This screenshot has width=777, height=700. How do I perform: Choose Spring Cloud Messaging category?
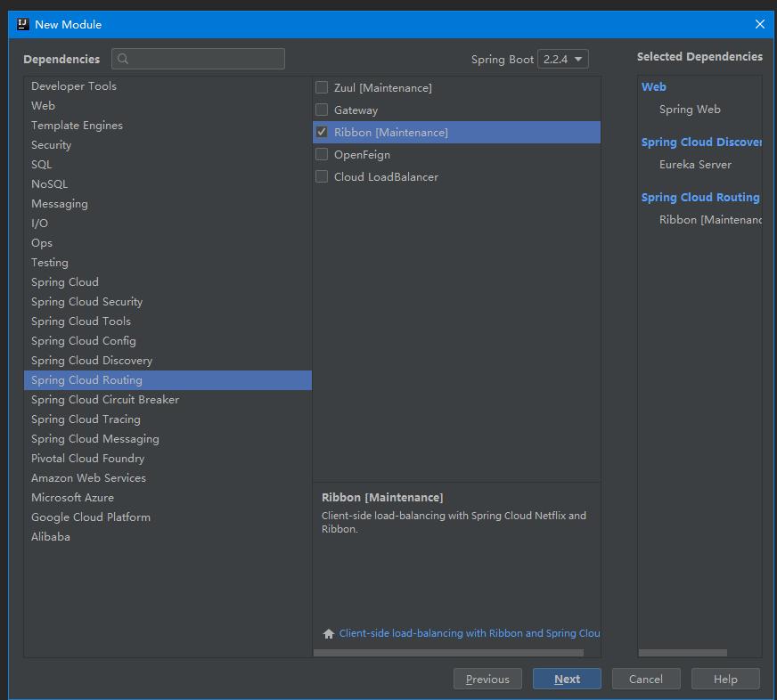[x=168, y=439]
